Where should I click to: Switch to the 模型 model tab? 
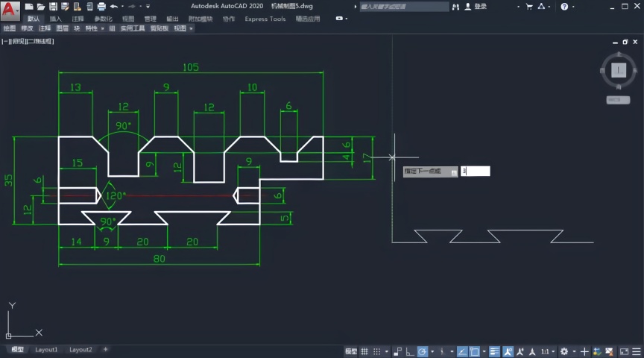click(x=17, y=349)
